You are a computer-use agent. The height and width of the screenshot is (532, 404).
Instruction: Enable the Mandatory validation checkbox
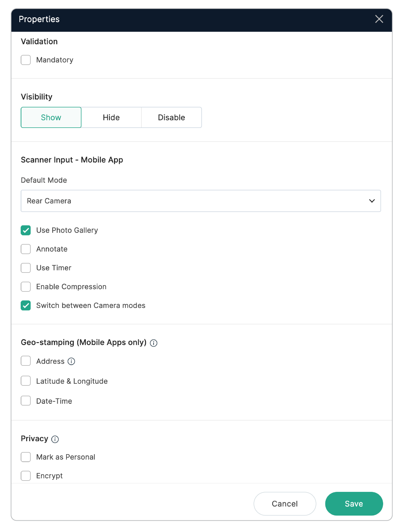pyautogui.click(x=25, y=60)
